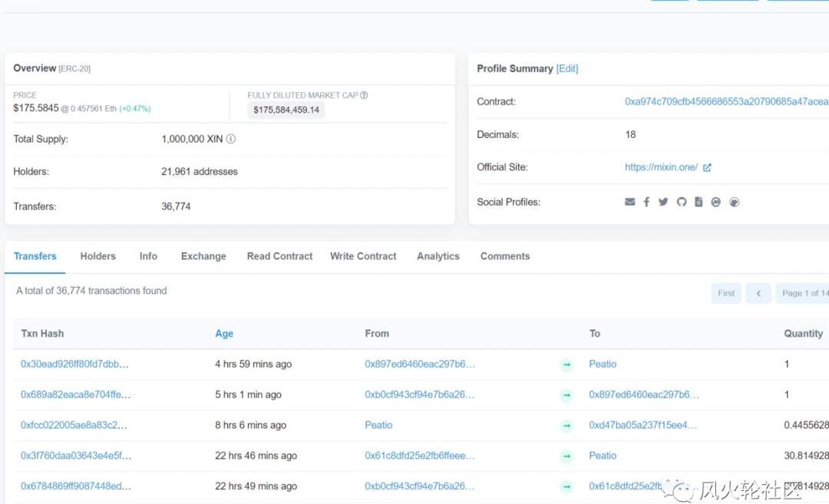Click the Total Supply info icon
Viewport: 829px width, 504px height.
point(231,140)
